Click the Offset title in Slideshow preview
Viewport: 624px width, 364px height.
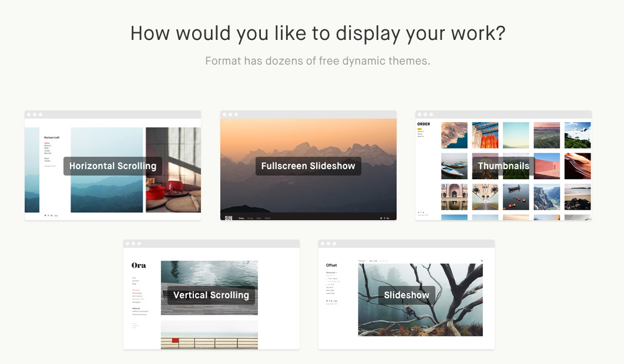(x=331, y=265)
